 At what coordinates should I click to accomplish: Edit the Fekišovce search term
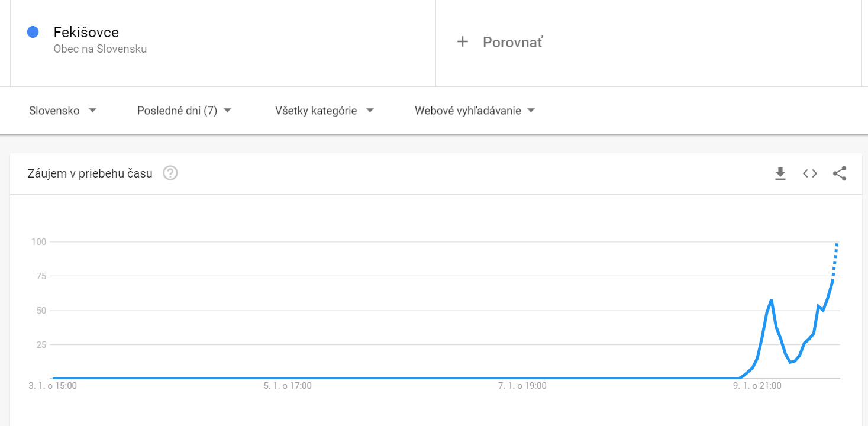pos(86,32)
